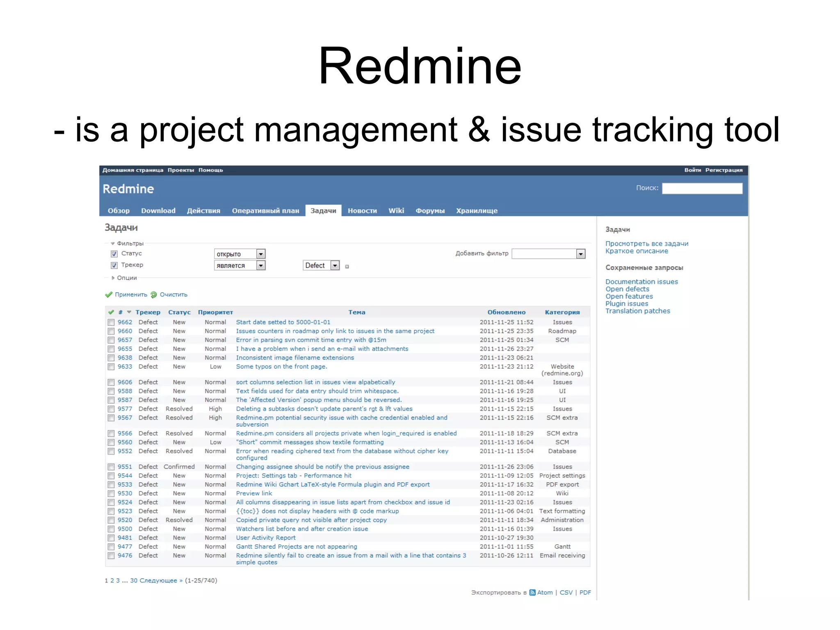Sort by the Статус column header
This screenshot has width=840, height=630.
pos(179,312)
